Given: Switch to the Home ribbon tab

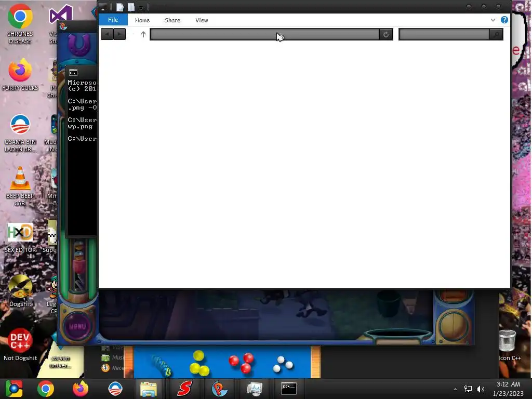Looking at the screenshot, I should [142, 20].
